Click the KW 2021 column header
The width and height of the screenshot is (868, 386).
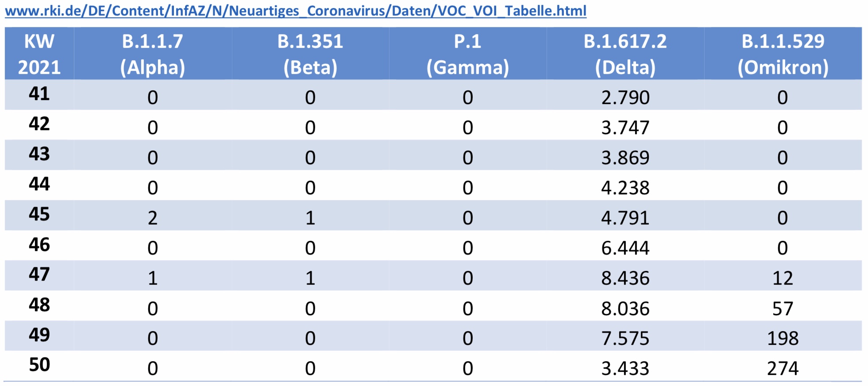pyautogui.click(x=39, y=54)
